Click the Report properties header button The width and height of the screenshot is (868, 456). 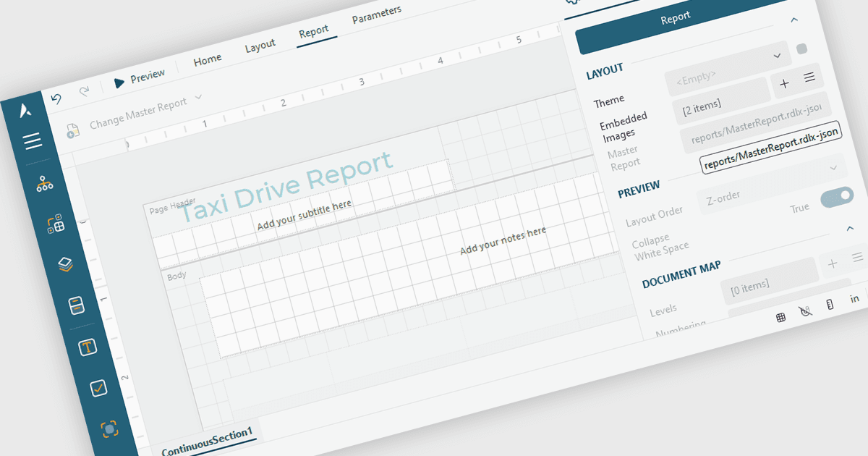[675, 17]
